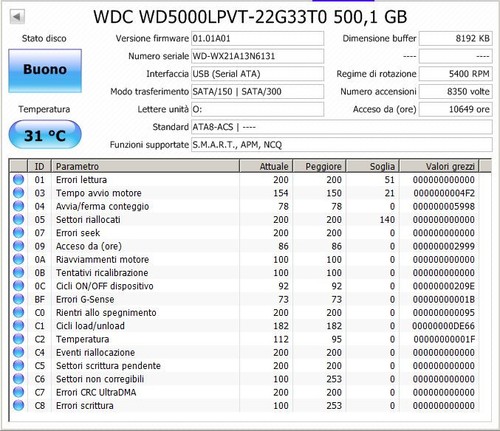Click raw value 00000000001B
500x431 pixels.
(444, 299)
